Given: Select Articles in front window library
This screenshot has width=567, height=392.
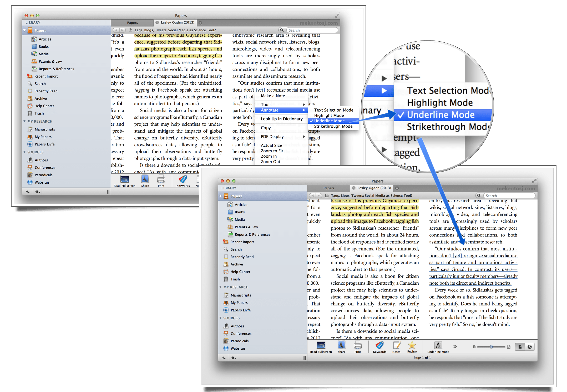Looking at the screenshot, I should click(241, 204).
